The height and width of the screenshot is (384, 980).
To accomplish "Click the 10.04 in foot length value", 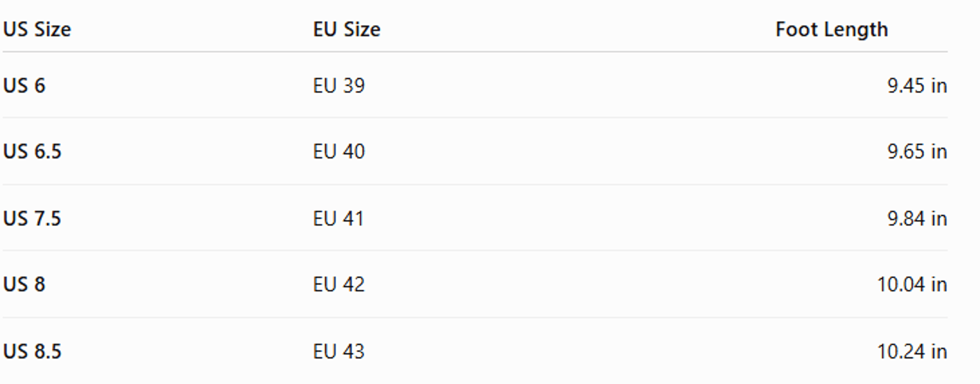I will pos(912,284).
